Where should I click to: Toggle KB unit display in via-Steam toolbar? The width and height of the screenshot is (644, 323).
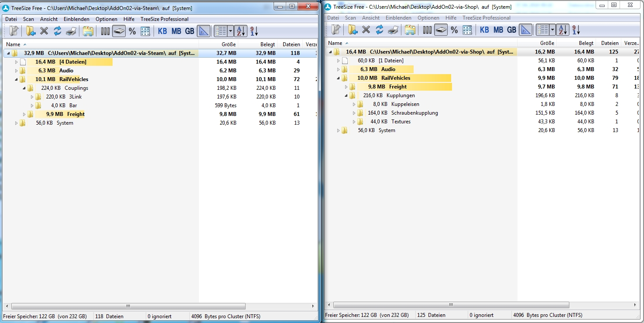(x=162, y=31)
